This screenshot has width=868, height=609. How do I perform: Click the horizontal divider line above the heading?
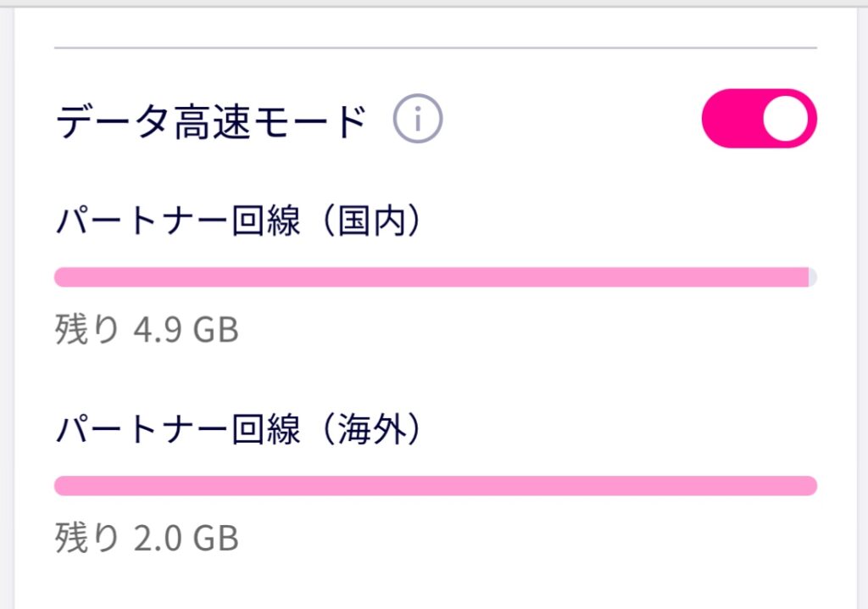435,47
